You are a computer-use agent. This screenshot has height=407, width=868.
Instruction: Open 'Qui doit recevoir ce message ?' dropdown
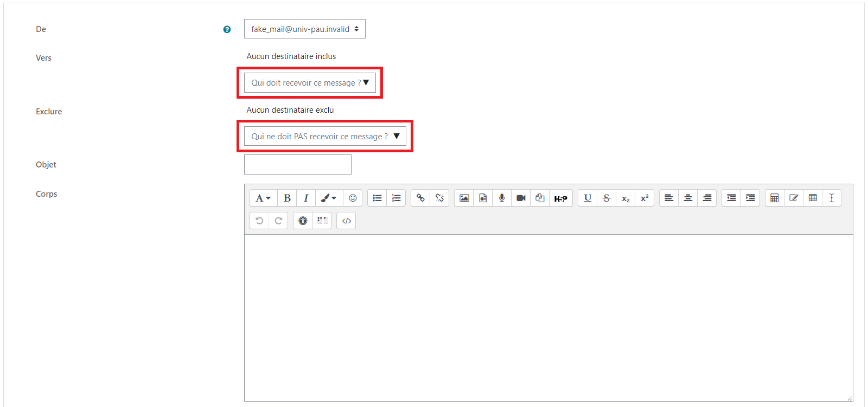click(310, 82)
